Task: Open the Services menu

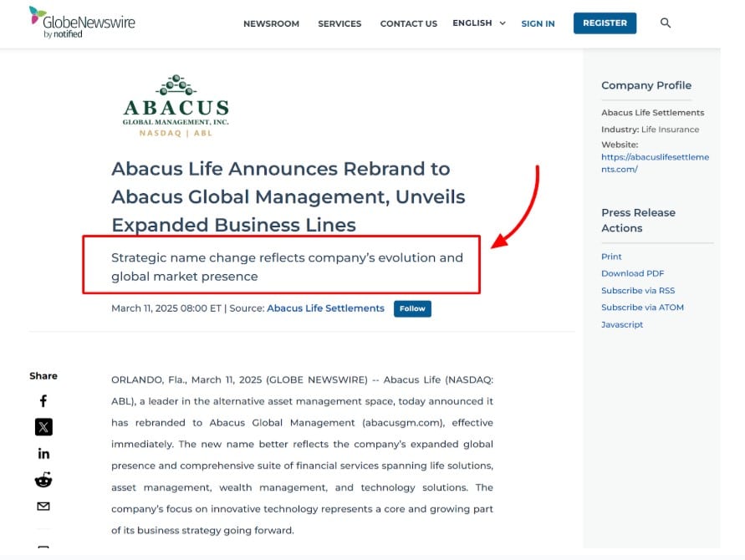Action: [x=339, y=23]
